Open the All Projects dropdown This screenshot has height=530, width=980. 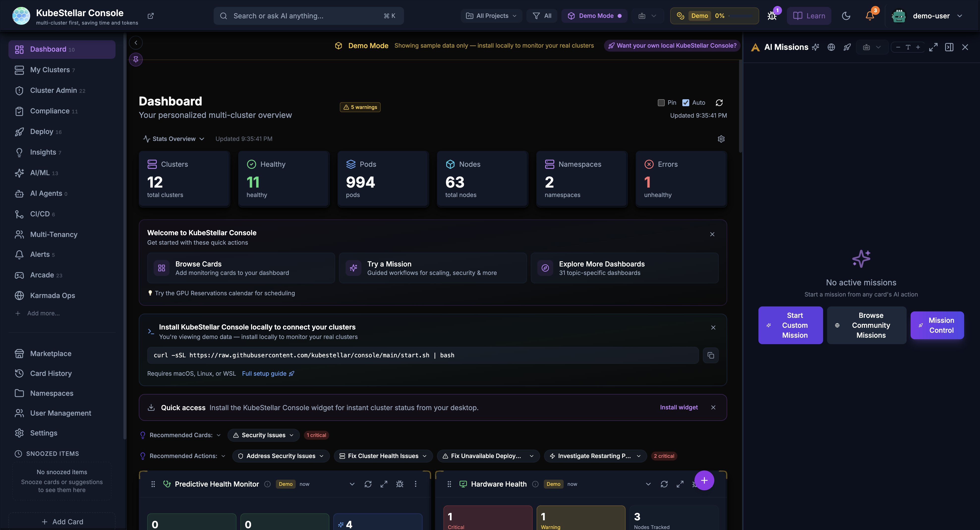click(x=491, y=16)
